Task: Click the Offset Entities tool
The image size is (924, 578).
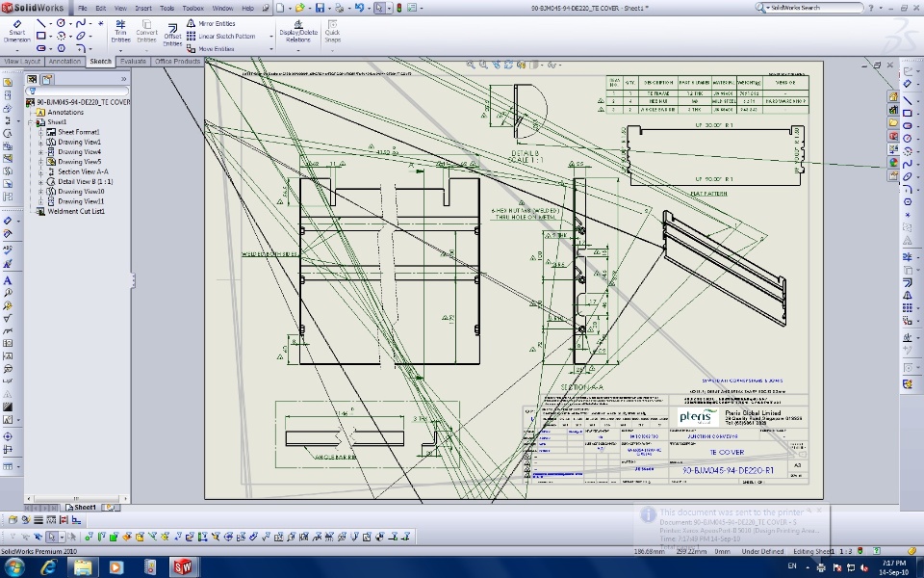Action: coord(172,35)
